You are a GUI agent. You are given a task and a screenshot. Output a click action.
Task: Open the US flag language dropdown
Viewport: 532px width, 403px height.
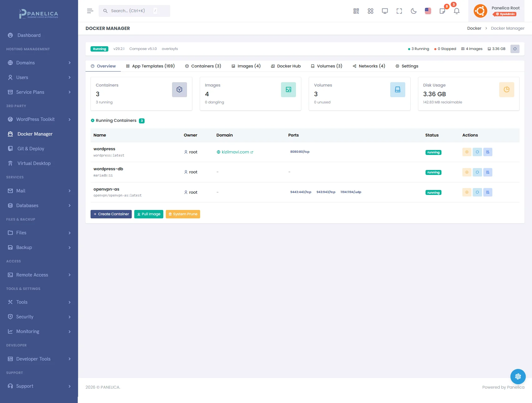428,11
